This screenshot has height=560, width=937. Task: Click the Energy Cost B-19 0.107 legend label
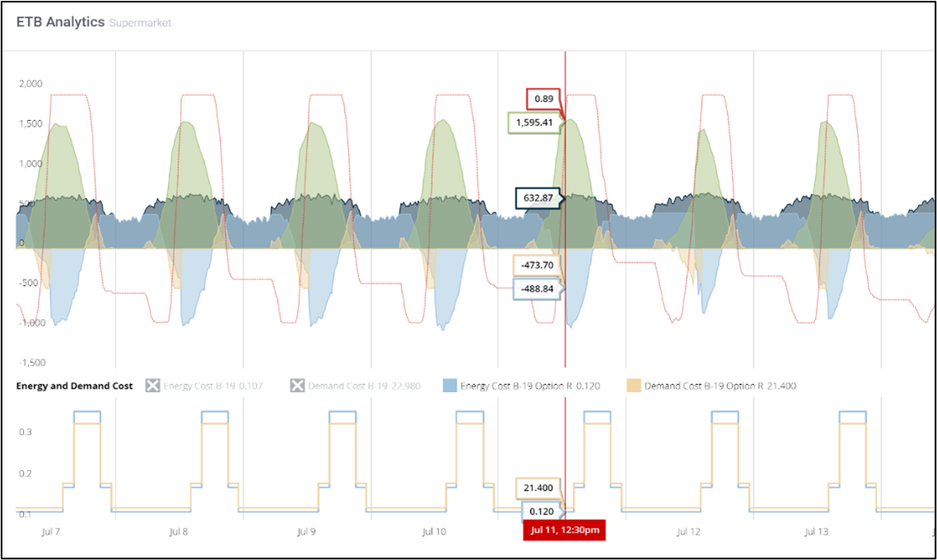(x=213, y=386)
